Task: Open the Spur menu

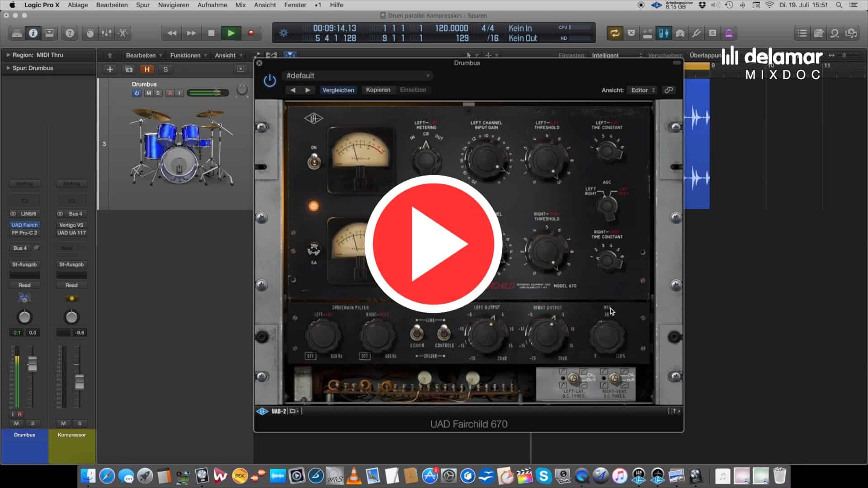Action: [143, 5]
